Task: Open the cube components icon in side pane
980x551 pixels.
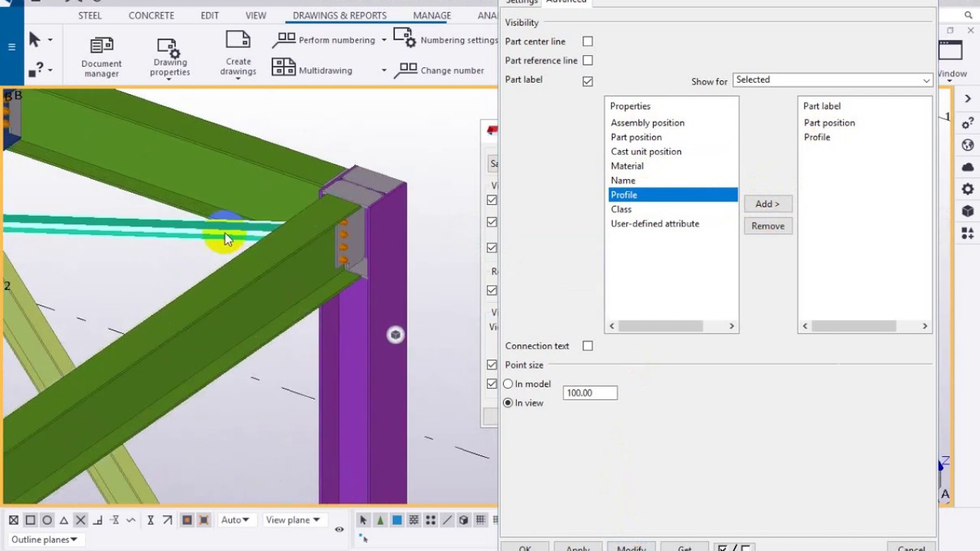Action: [x=968, y=211]
